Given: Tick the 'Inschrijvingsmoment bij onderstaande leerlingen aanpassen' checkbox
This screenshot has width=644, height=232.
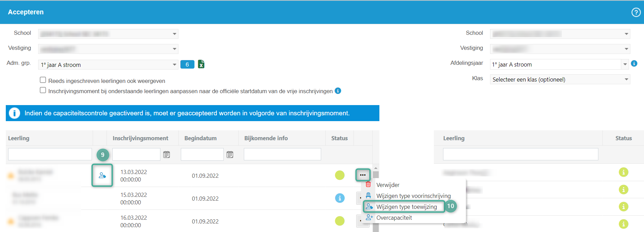Looking at the screenshot, I should click(43, 90).
